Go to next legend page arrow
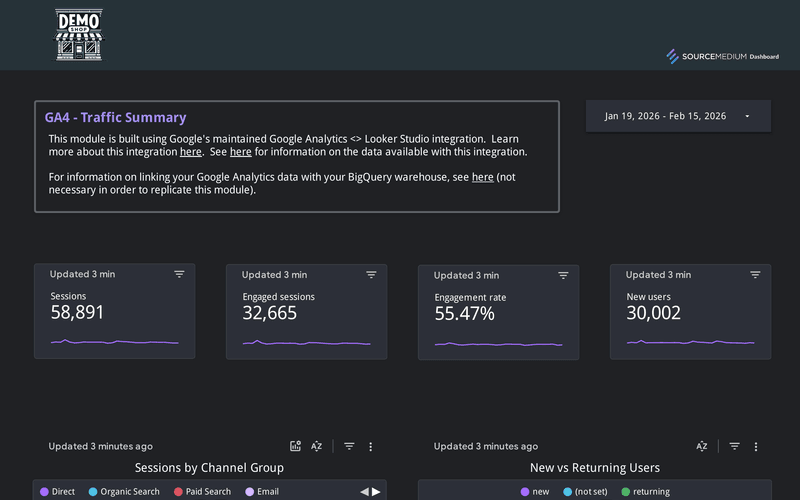The width and height of the screenshot is (800, 500). click(x=376, y=492)
